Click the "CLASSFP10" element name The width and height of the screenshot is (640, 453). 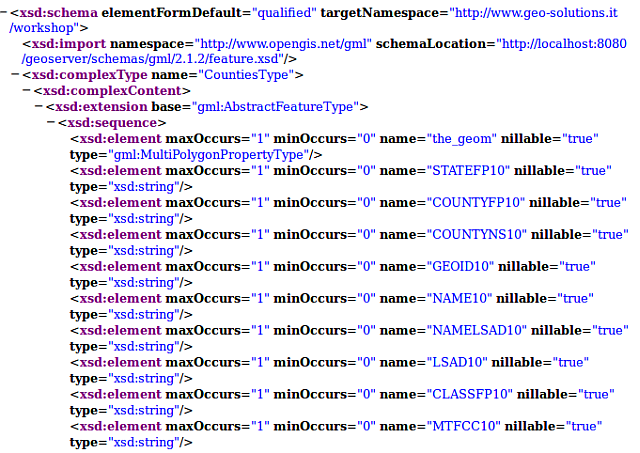(470, 394)
